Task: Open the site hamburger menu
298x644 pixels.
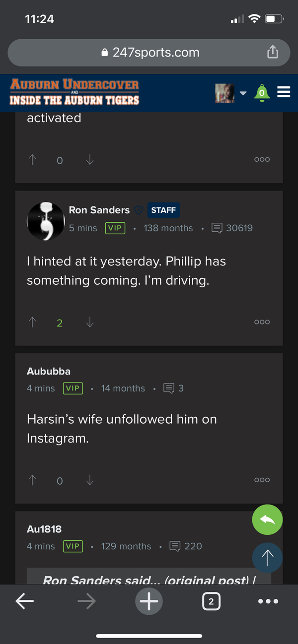Action: coord(284,92)
